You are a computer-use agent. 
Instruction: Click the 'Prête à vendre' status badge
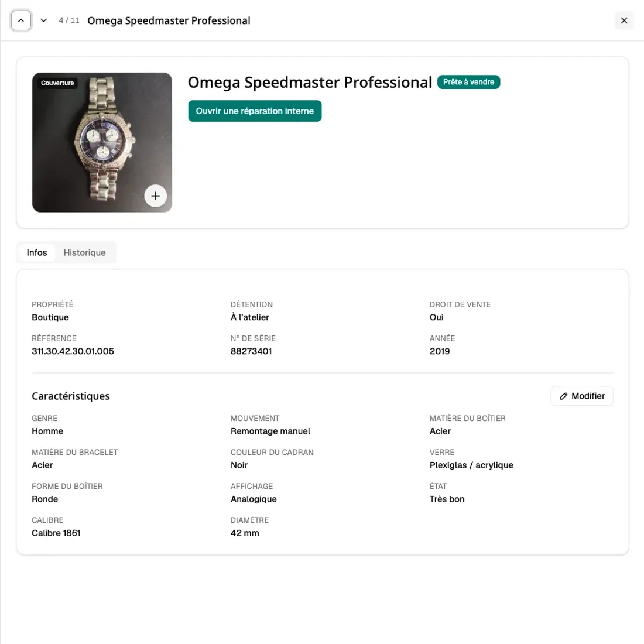tap(468, 82)
